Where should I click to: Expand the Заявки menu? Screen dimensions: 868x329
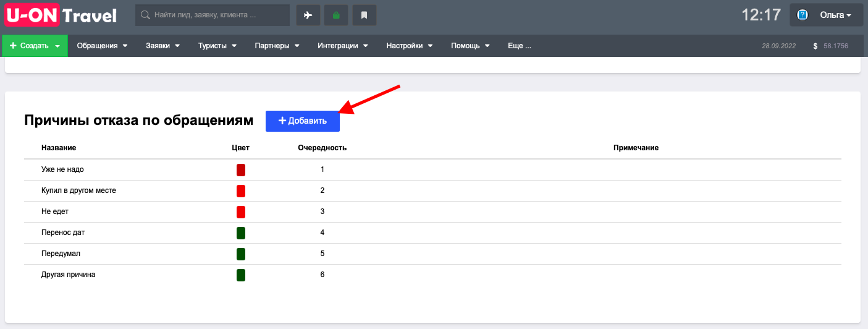pos(163,46)
